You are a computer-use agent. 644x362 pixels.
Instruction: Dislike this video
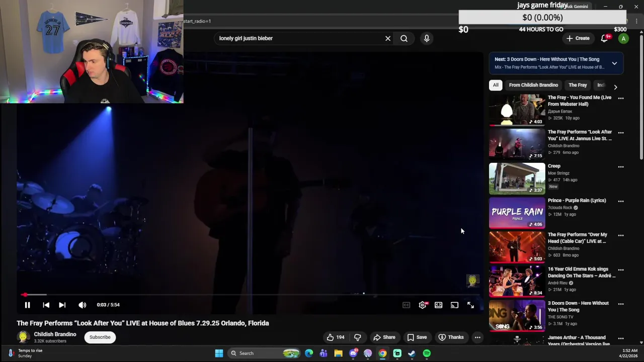(x=358, y=337)
